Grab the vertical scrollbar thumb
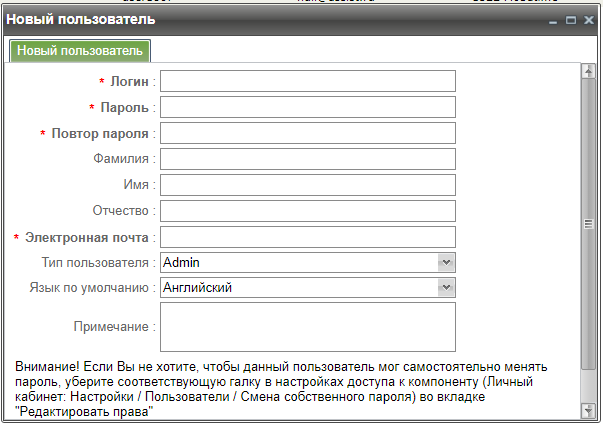 (588, 224)
